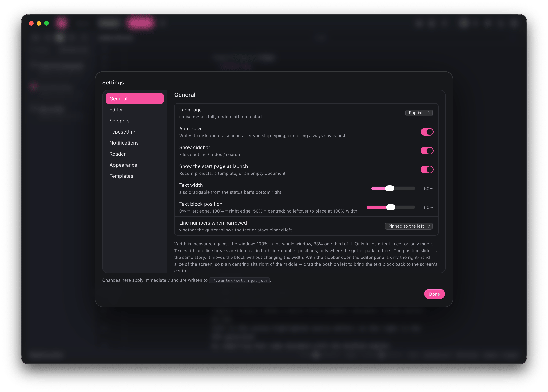The height and width of the screenshot is (392, 548).
Task: Click the green maximize window button
Action: [x=47, y=23]
